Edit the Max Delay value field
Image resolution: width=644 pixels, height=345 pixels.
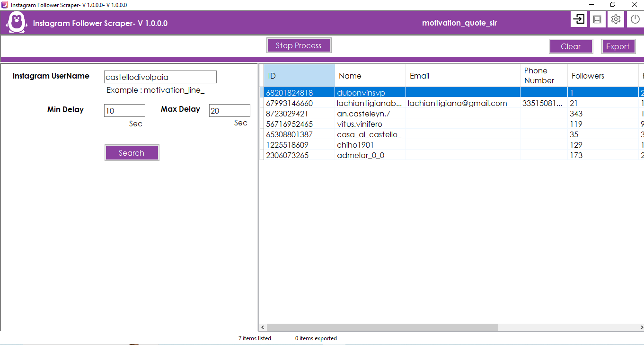[x=229, y=111]
